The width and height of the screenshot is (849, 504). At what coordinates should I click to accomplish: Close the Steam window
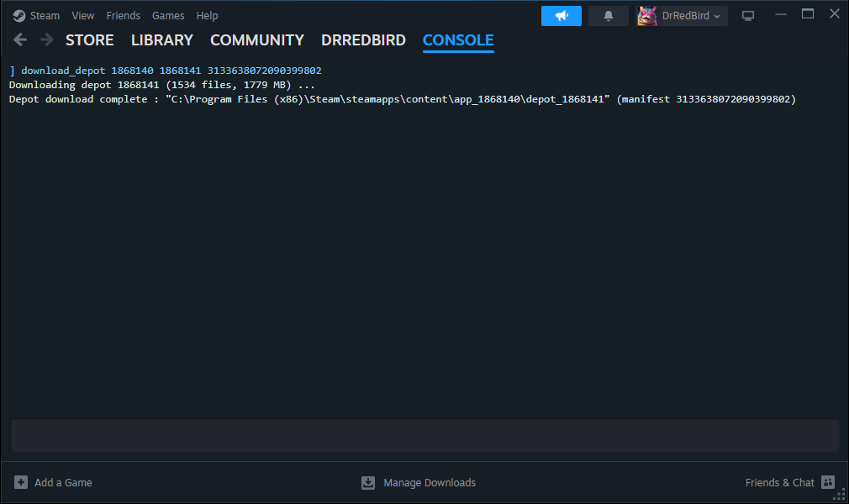click(835, 14)
